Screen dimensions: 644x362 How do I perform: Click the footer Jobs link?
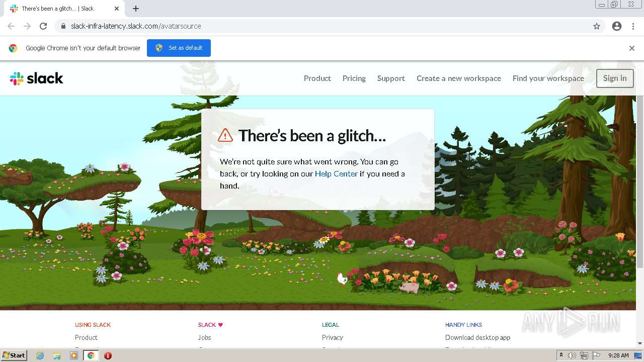204,337
